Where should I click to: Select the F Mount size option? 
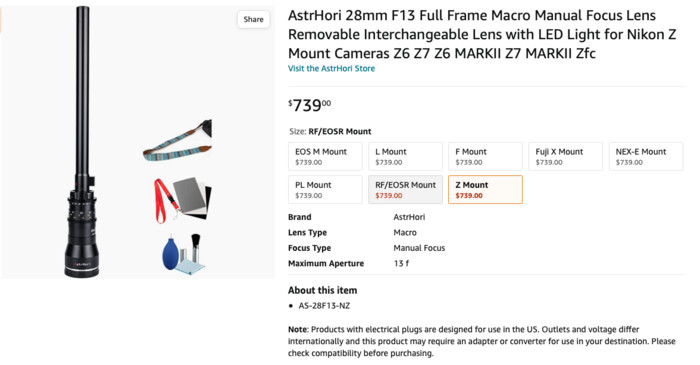[485, 156]
